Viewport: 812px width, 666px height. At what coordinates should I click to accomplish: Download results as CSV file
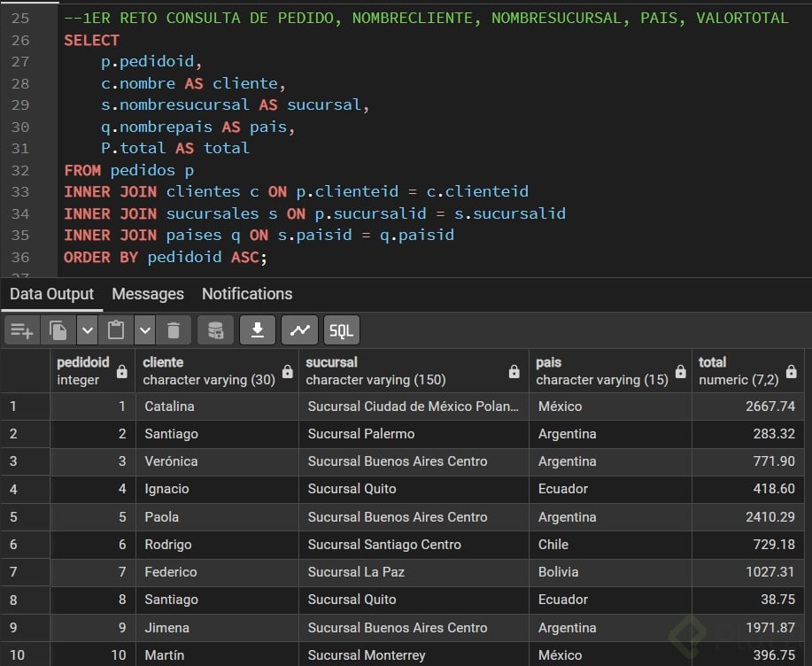click(x=258, y=330)
